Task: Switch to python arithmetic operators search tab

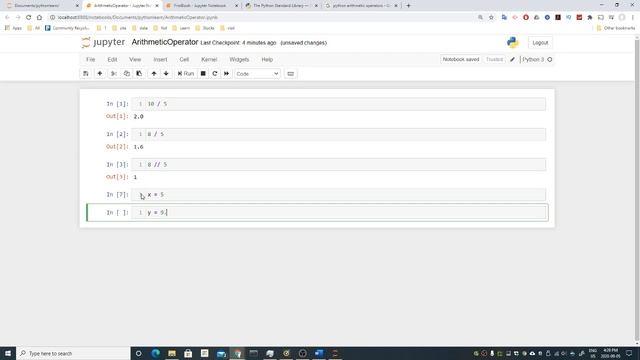Action: [360, 6]
